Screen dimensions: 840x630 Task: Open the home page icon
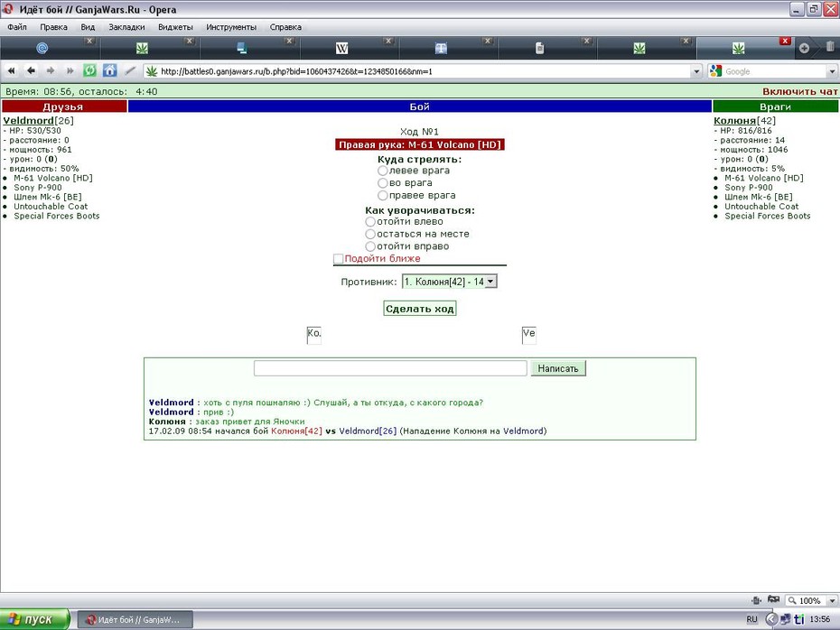[x=109, y=70]
